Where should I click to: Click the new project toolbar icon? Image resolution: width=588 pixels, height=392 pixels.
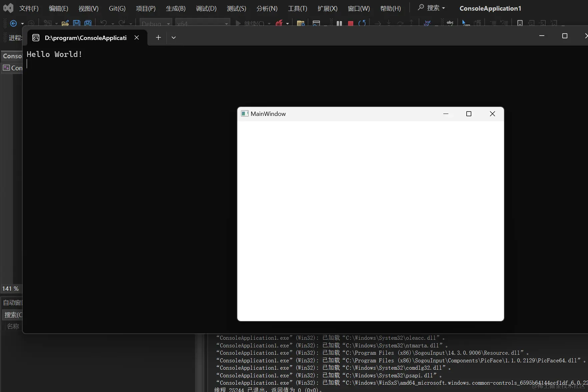coord(48,23)
